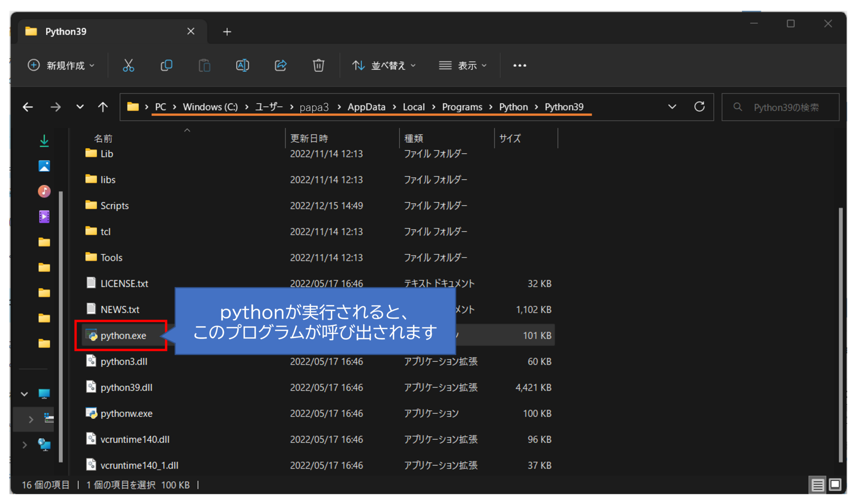Image resolution: width=861 pixels, height=504 pixels.
Task: Click inside the Python39の検索 search box
Action: pos(780,107)
